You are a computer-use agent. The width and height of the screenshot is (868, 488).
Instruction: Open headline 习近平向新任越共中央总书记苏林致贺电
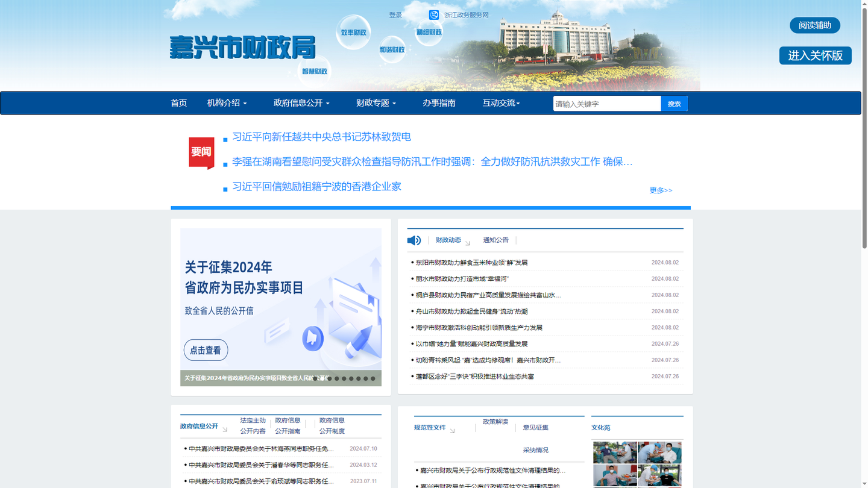[x=322, y=137]
